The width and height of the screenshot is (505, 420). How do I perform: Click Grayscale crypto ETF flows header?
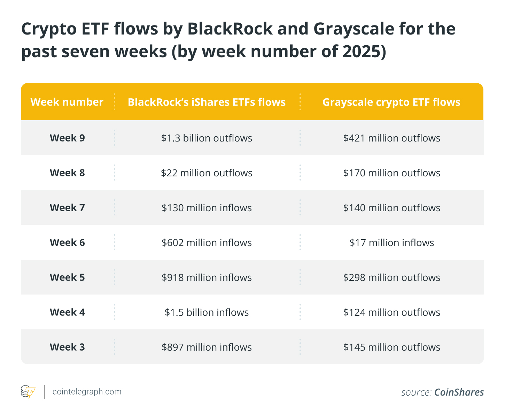coord(391,102)
